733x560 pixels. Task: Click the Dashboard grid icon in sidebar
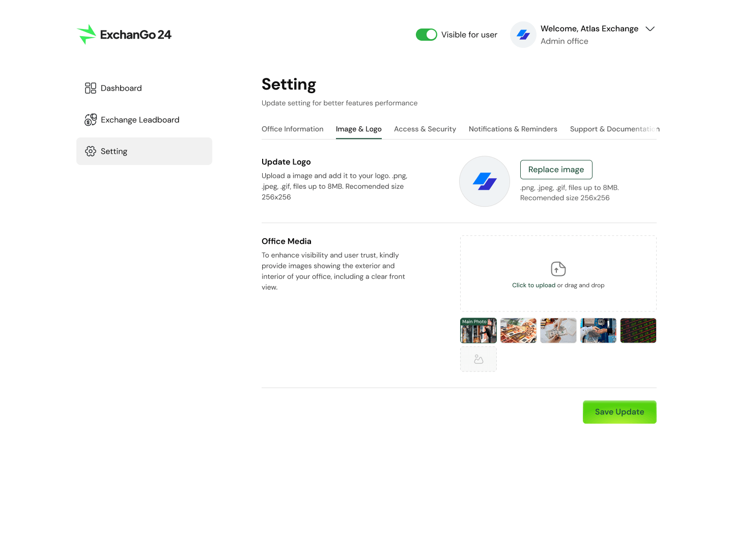[91, 88]
